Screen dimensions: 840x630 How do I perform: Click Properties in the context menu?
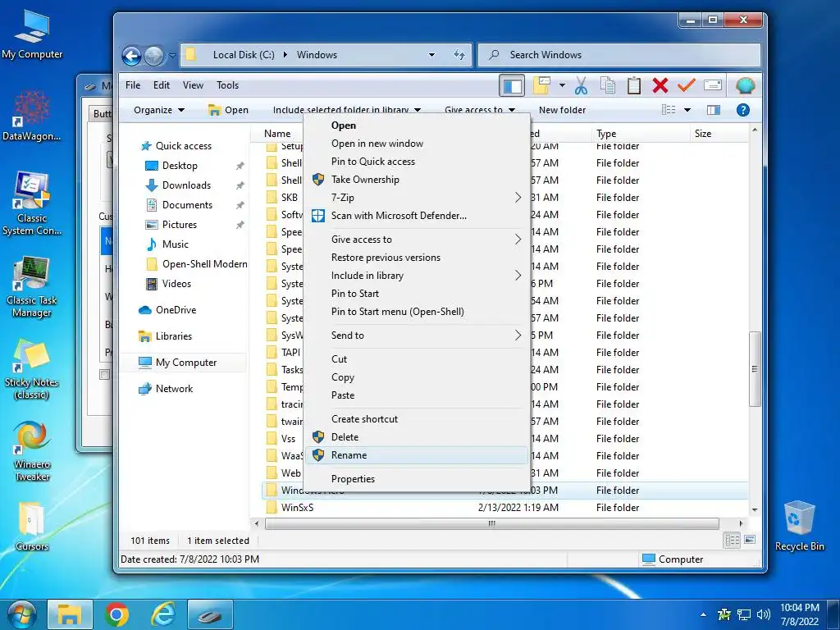(416, 479)
